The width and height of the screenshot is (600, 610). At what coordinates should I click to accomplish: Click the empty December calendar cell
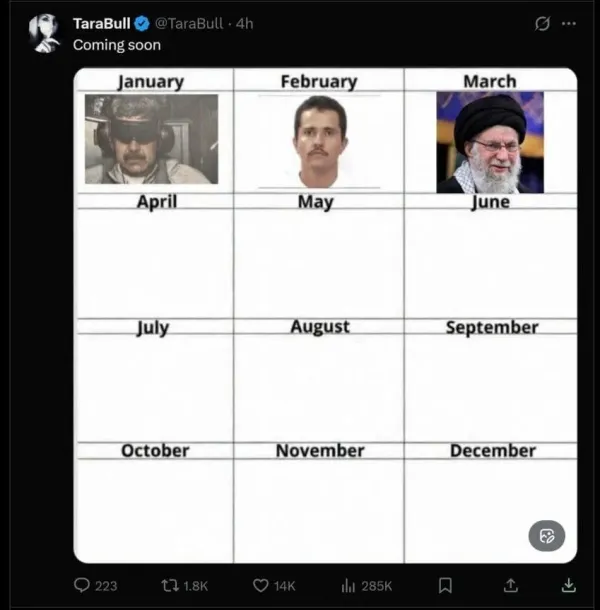coord(491,510)
